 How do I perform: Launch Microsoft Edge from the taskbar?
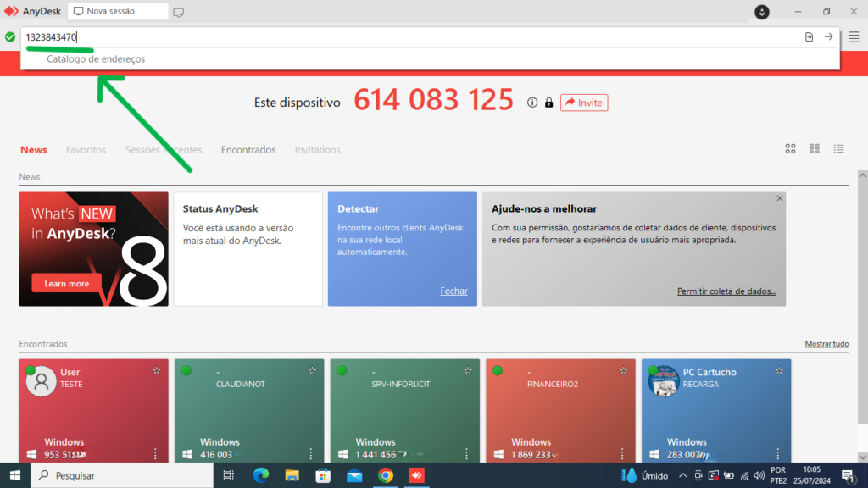[x=261, y=475]
